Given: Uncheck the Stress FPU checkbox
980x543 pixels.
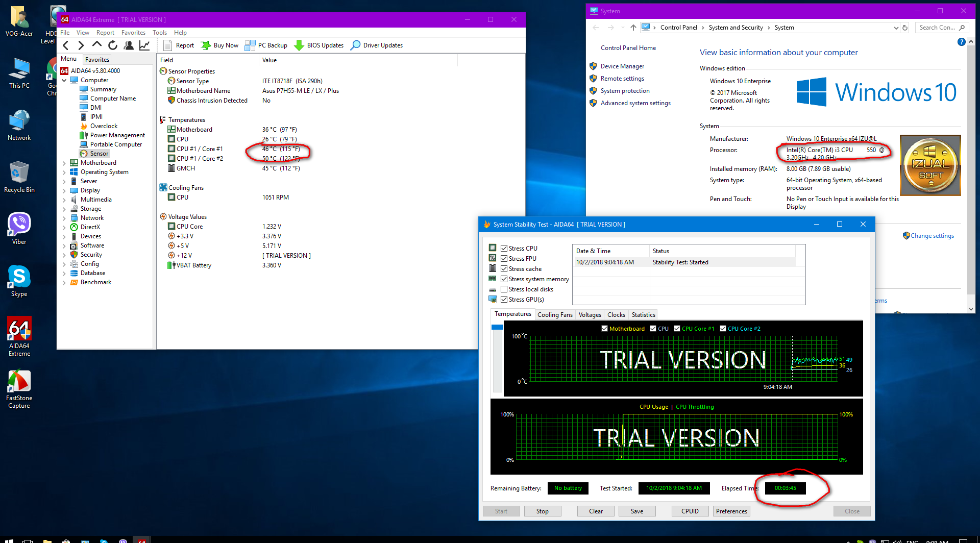Looking at the screenshot, I should [x=504, y=259].
